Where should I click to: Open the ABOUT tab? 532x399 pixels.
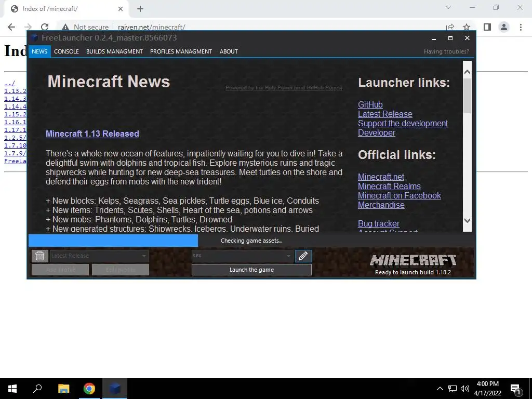(x=229, y=51)
